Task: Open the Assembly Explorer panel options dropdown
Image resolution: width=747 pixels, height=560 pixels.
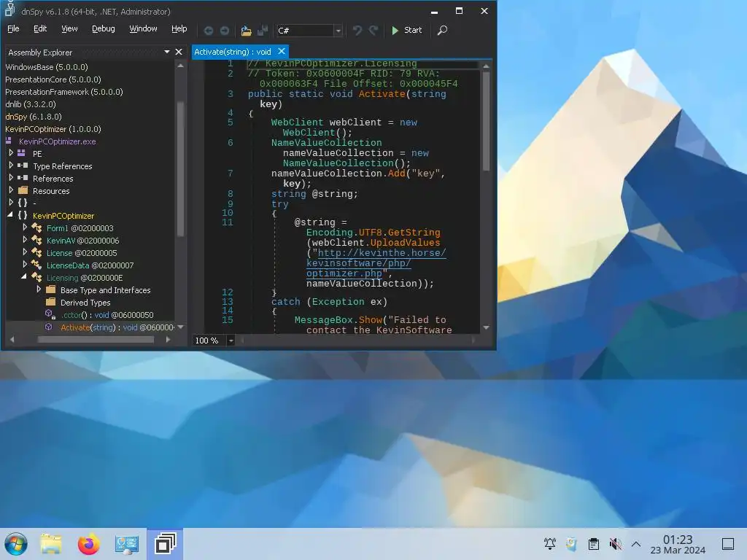Action: tap(167, 52)
